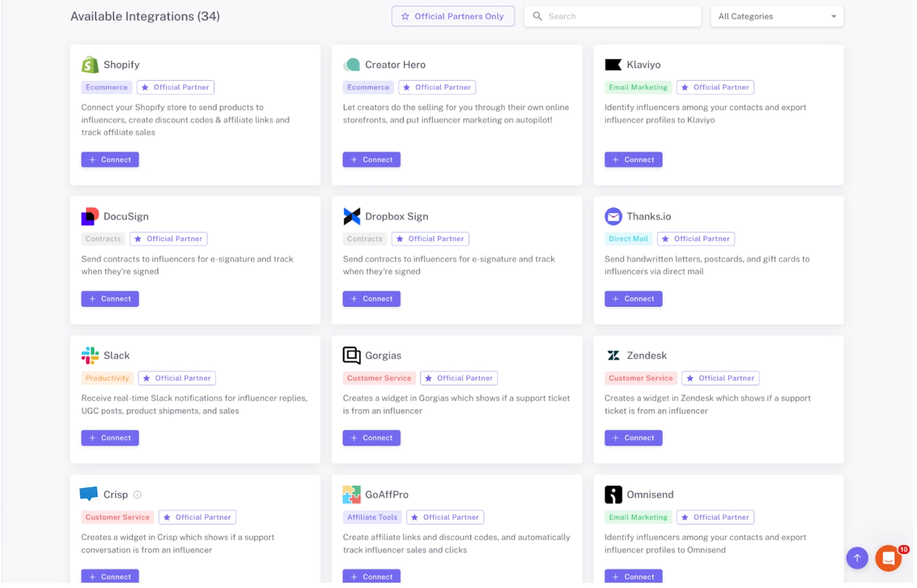Toggle the Official Partners Only filter

pos(453,16)
